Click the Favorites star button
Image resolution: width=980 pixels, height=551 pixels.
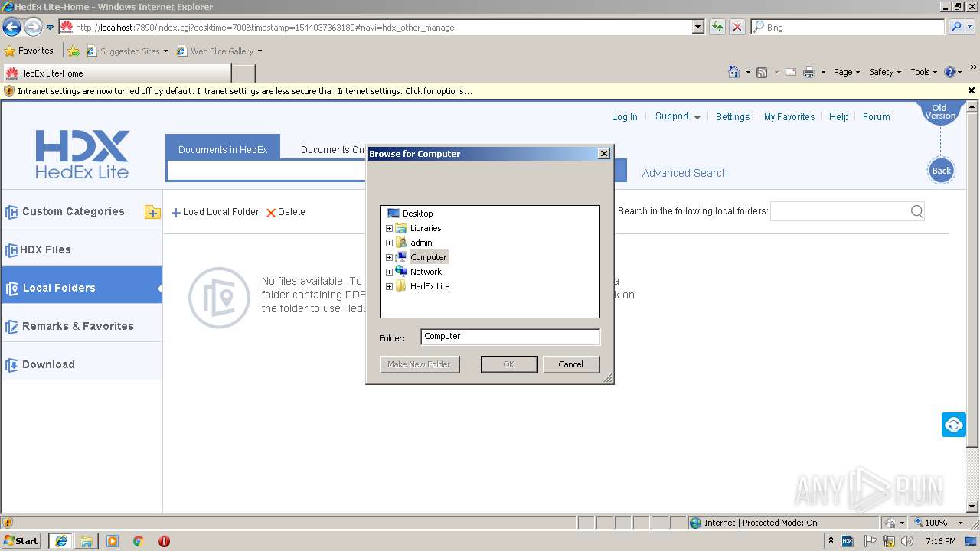click(x=29, y=51)
